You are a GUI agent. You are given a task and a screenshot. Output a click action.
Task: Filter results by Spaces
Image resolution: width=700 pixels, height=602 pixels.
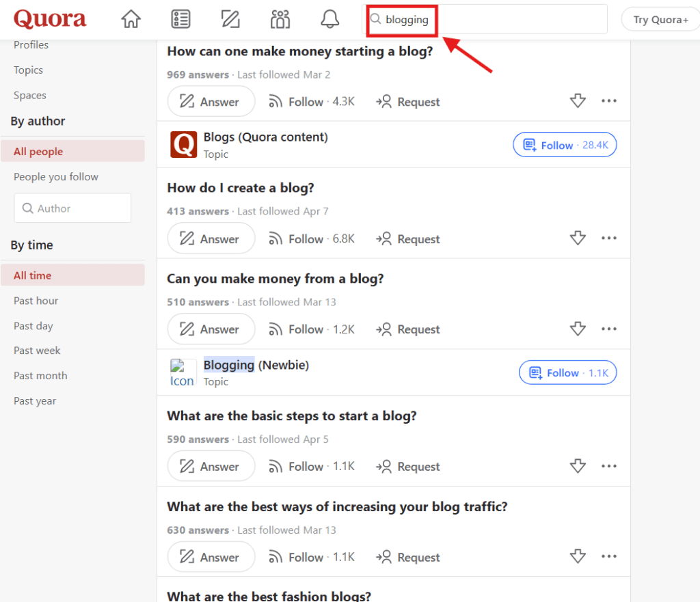click(30, 96)
